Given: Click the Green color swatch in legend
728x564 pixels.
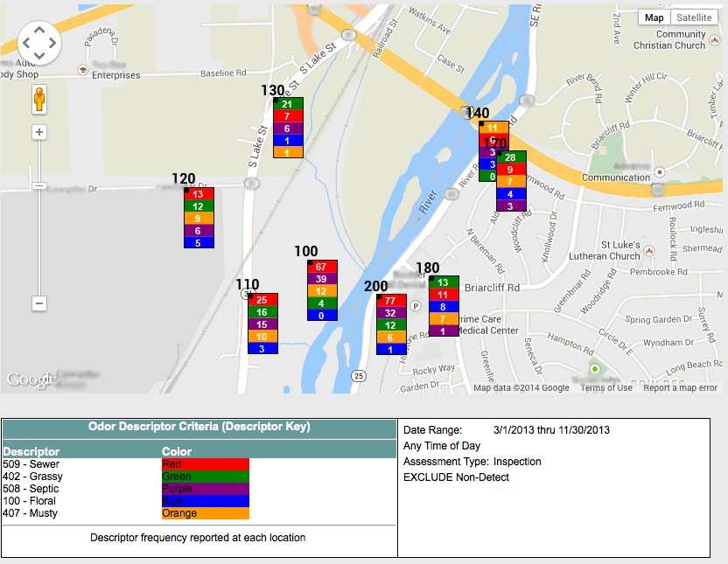Looking at the screenshot, I should click(x=206, y=477).
